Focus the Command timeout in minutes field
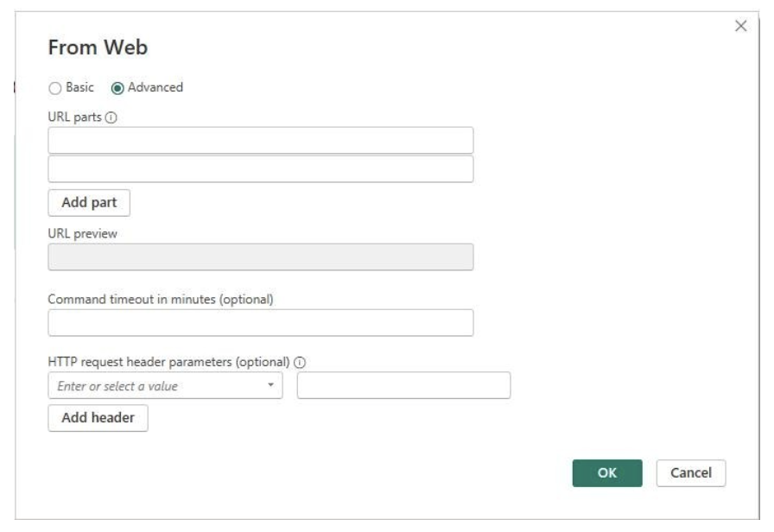 pyautogui.click(x=261, y=323)
